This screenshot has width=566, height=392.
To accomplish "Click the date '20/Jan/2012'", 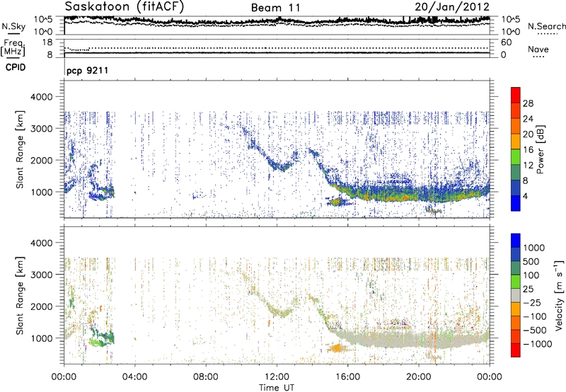I will tap(452, 6).
